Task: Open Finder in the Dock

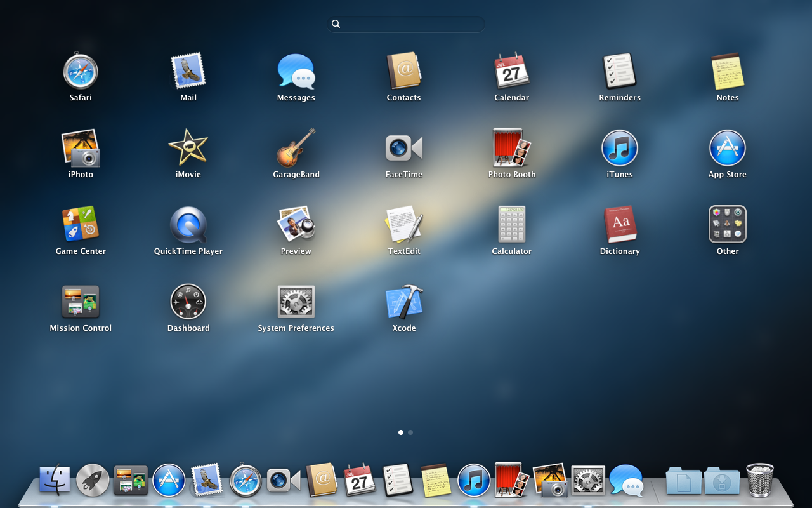Action: coord(55,480)
